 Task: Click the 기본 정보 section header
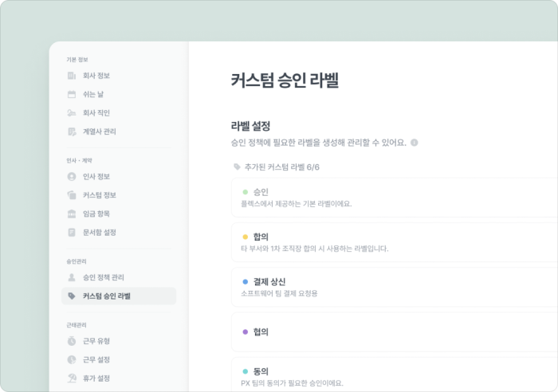(x=77, y=60)
